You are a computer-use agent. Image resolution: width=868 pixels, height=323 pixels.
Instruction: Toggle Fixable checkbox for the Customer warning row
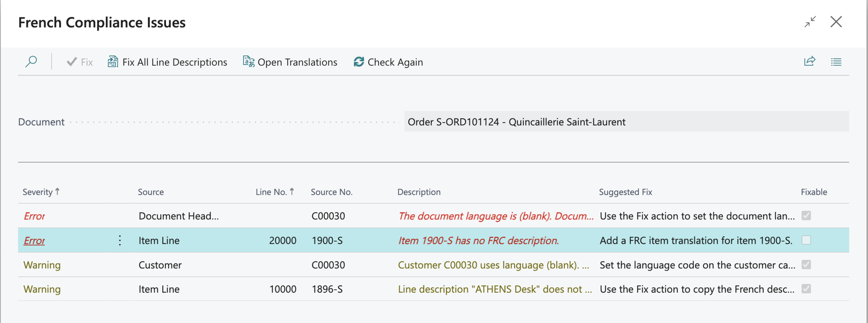[x=806, y=264]
